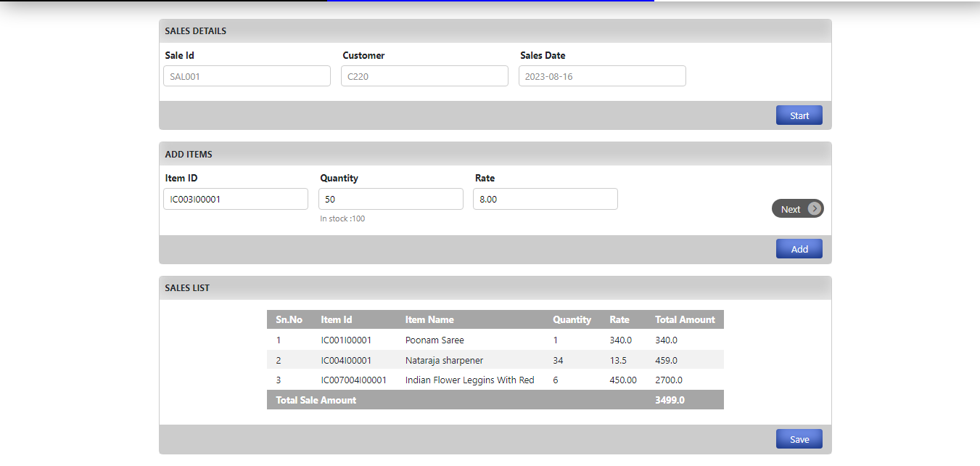
Task: Select the Customer input field
Action: tap(424, 75)
